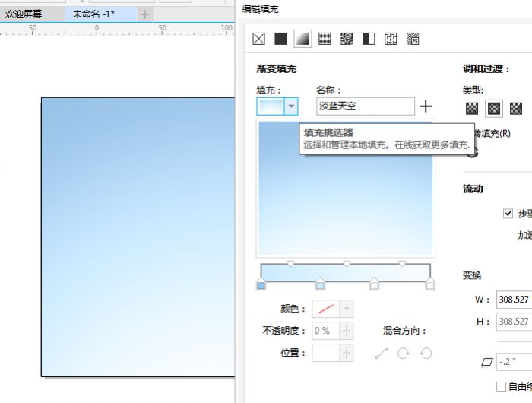
Task: Select the No fill icon
Action: [258, 39]
